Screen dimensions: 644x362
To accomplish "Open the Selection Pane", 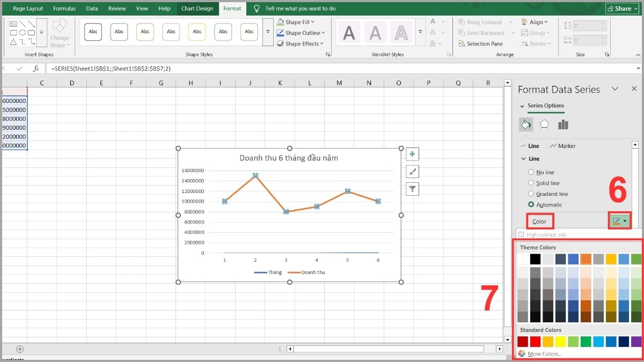I will (480, 44).
